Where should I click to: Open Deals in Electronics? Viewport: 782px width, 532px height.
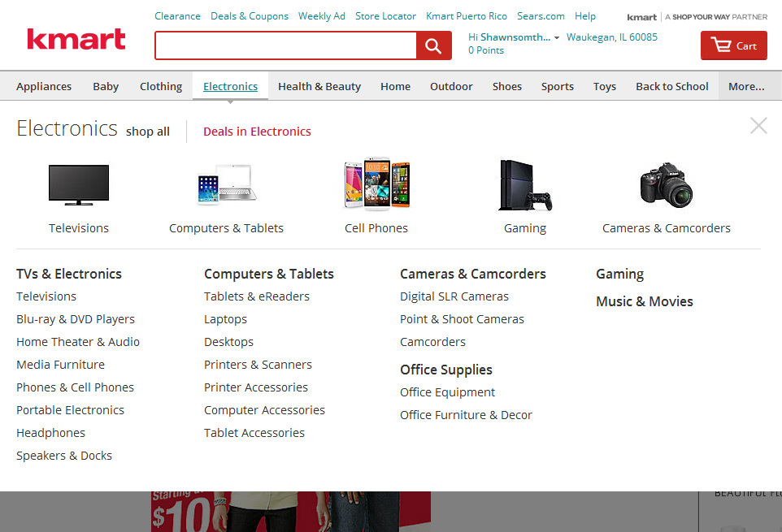click(x=257, y=132)
